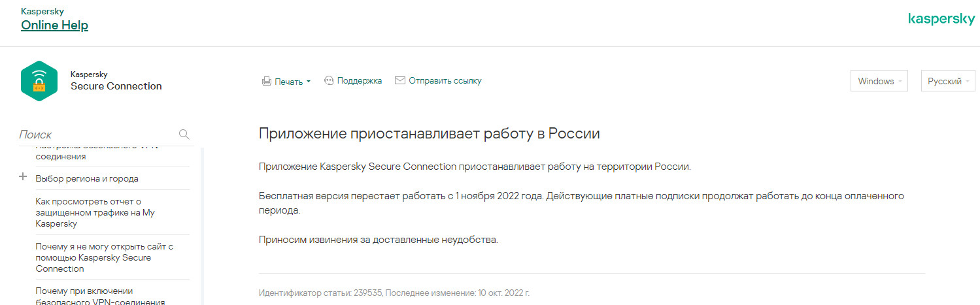Click Отправить ссылку link

pyautogui.click(x=445, y=81)
